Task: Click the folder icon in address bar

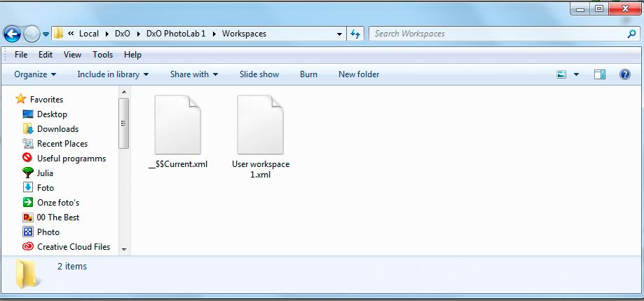Action: point(58,33)
